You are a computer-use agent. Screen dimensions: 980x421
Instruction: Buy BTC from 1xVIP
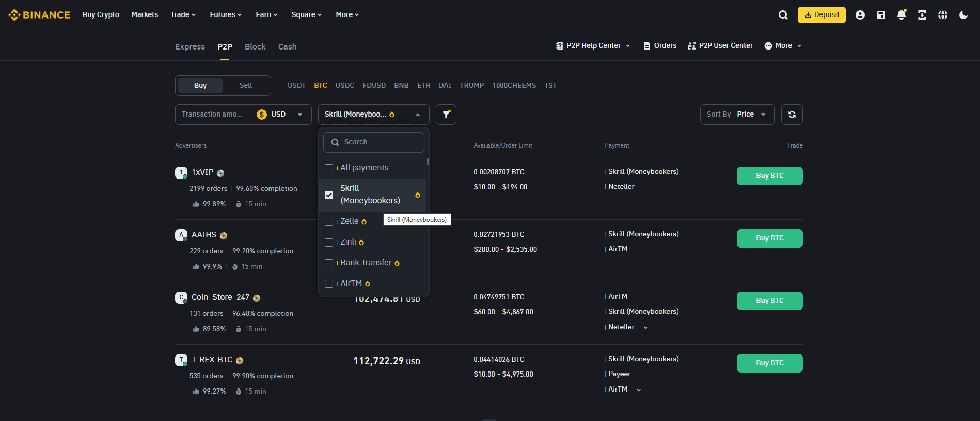[770, 176]
